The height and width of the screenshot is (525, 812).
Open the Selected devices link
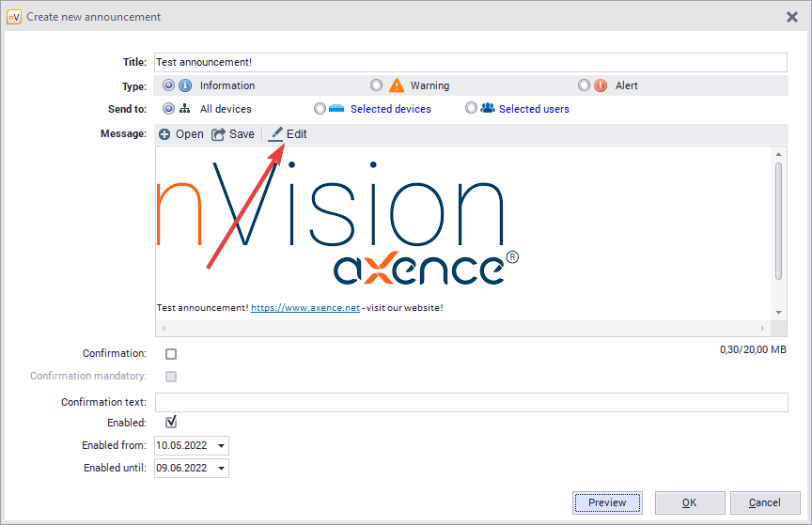pos(390,109)
